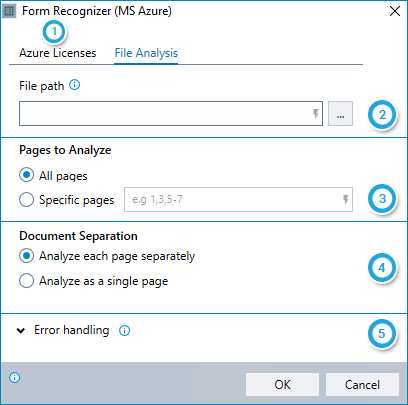
Task: Click the Document Separation heading
Action: (x=78, y=236)
